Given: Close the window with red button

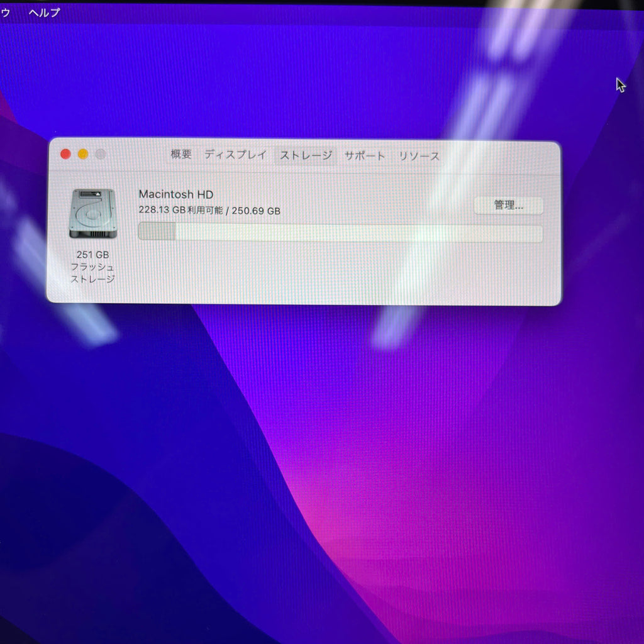Looking at the screenshot, I should coord(65,154).
